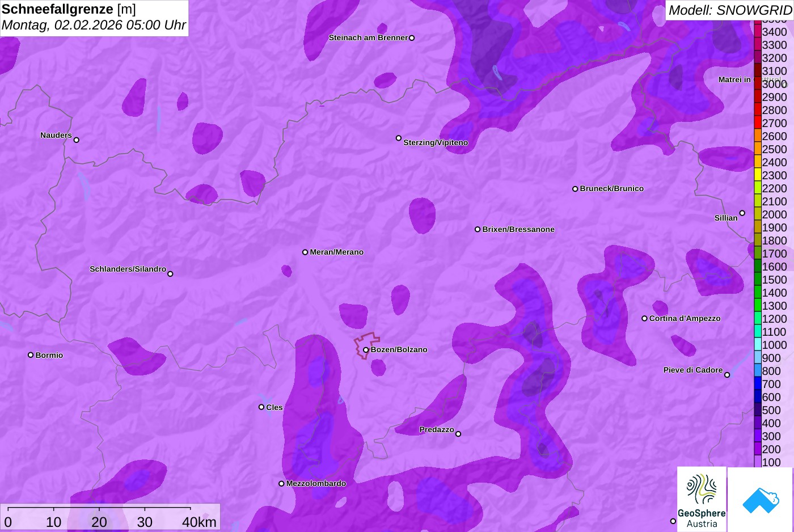Click the GeoSphere Austria logo
This screenshot has height=532, width=794.
coord(702,499)
